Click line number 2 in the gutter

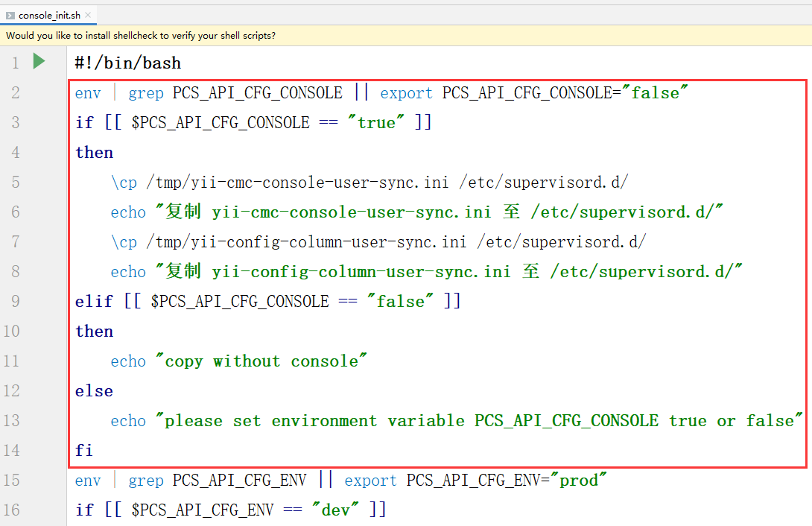16,93
